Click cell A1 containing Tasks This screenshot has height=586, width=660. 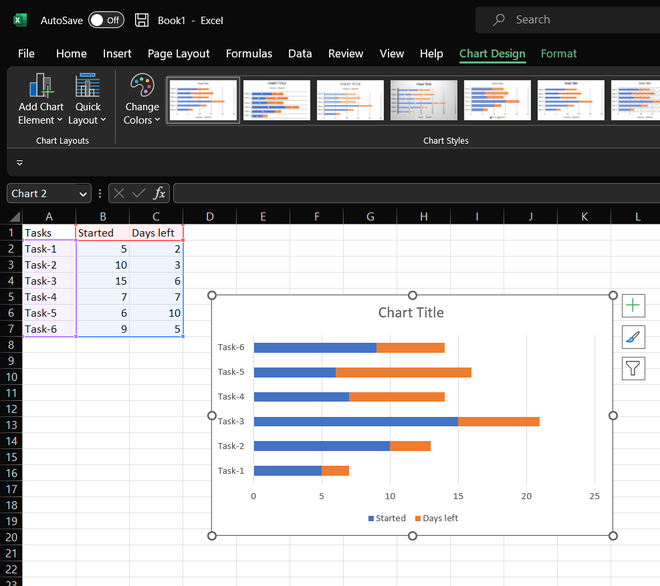click(49, 233)
